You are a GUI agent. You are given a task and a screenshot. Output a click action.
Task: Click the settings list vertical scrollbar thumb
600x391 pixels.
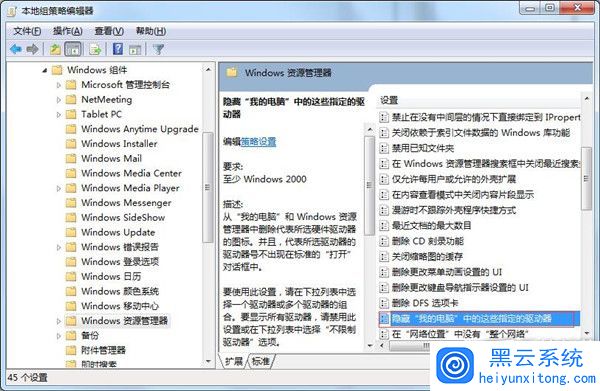(x=585, y=179)
